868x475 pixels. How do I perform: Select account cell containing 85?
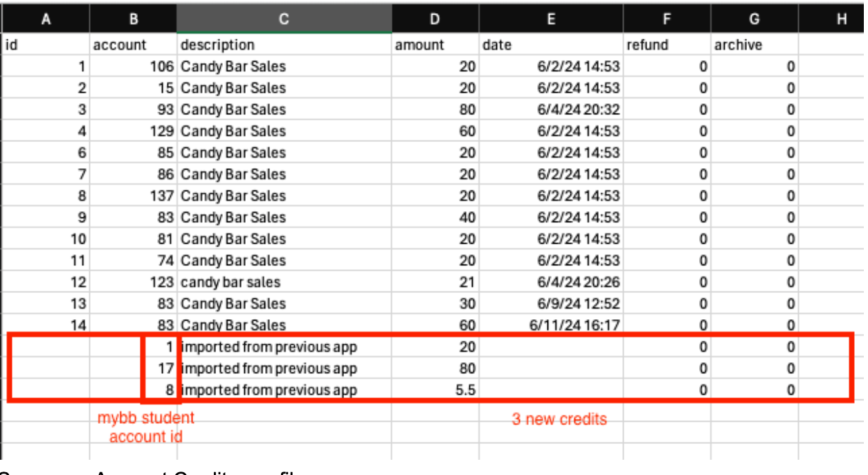(x=134, y=152)
